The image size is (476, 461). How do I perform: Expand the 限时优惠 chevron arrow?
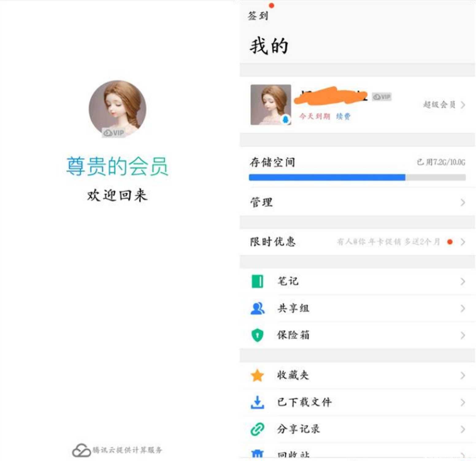(463, 242)
